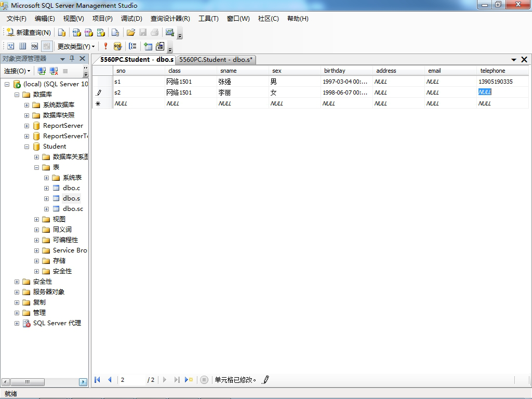532x399 pixels.
Task: Click the Object Explorer horizontal scrollbar right arrow
Action: [x=83, y=382]
